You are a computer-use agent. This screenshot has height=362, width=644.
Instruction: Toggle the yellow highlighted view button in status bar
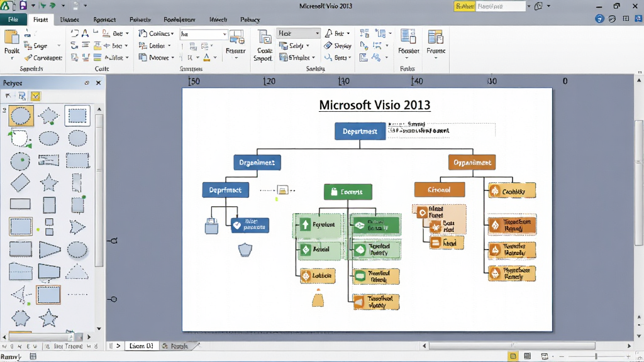click(x=513, y=356)
